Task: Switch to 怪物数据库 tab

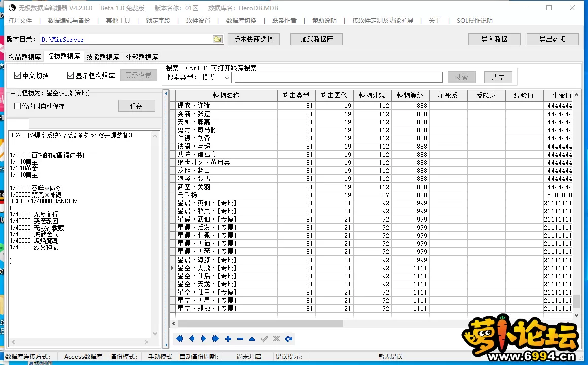Action: (x=64, y=56)
